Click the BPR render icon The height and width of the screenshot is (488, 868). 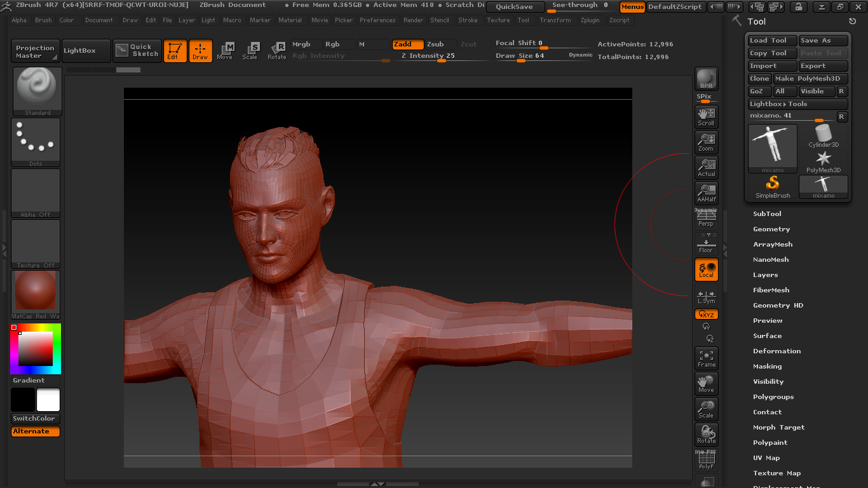706,79
